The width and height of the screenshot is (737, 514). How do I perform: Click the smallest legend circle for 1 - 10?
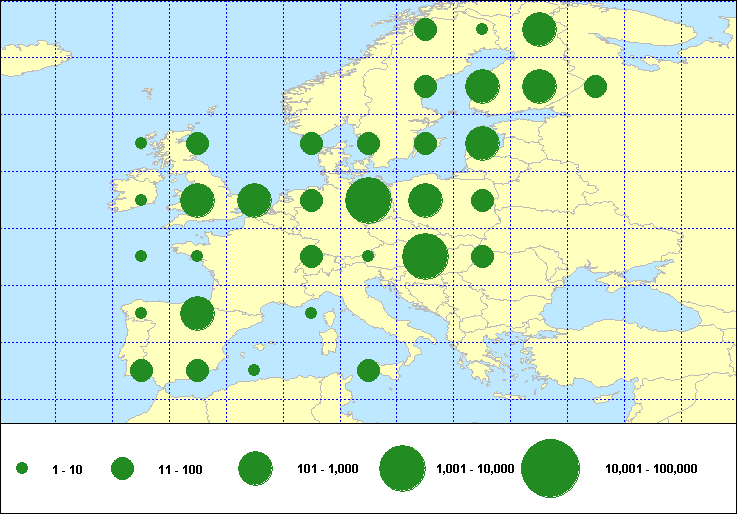22,468
